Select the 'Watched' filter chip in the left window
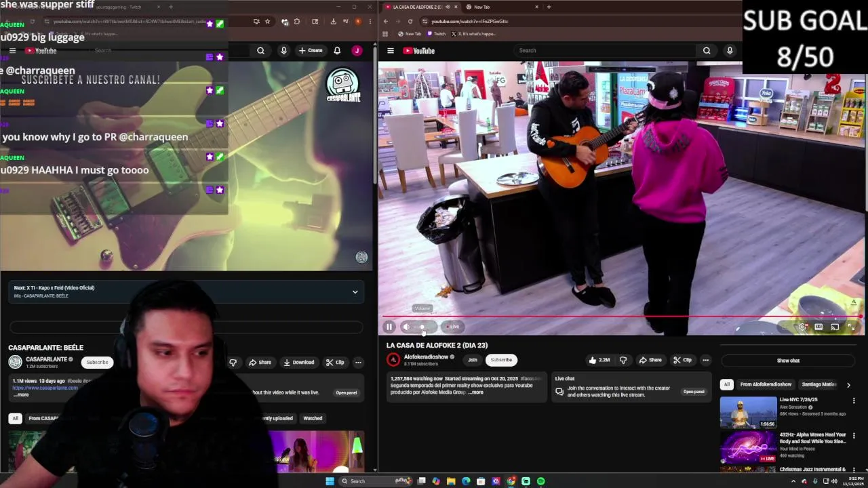 [x=313, y=418]
